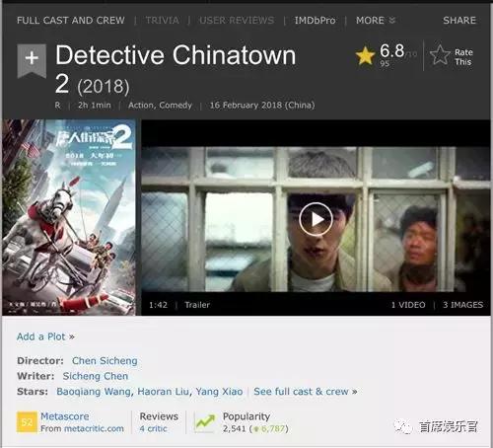Click the SHARE button
The width and height of the screenshot is (493, 448).
click(459, 21)
